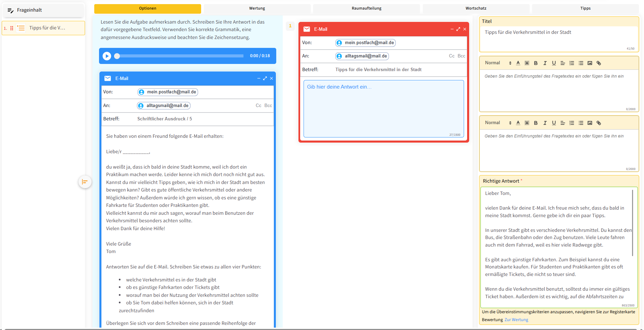This screenshot has height=330, width=644.
Task: Click Bold in the upper editor toolbar
Action: (x=536, y=63)
